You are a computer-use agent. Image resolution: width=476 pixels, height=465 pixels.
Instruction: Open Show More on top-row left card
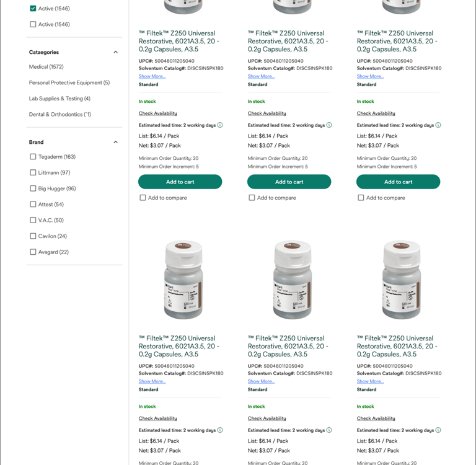pos(152,76)
